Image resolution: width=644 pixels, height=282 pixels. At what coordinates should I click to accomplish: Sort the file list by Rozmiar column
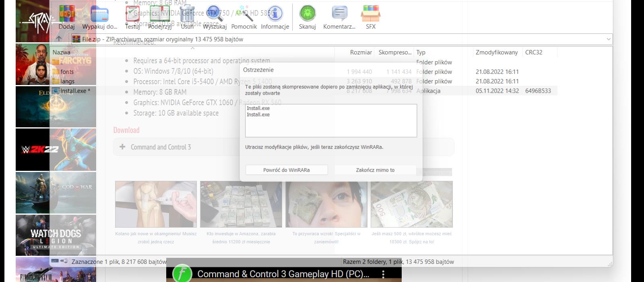361,52
